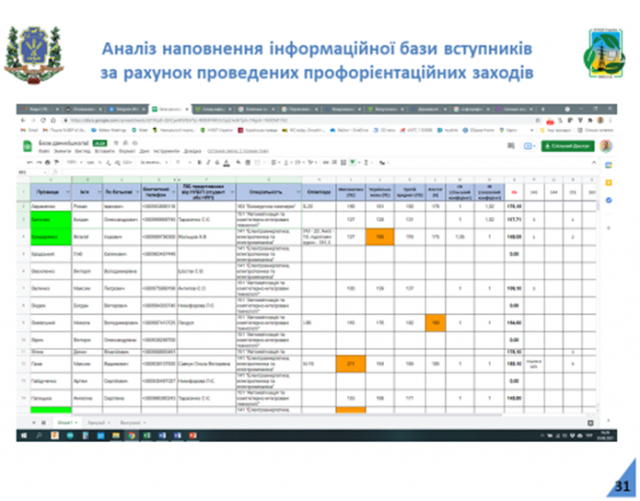The width and height of the screenshot is (640, 501).
Task: Select the Прізвище column header cell
Action: pyautogui.click(x=50, y=187)
